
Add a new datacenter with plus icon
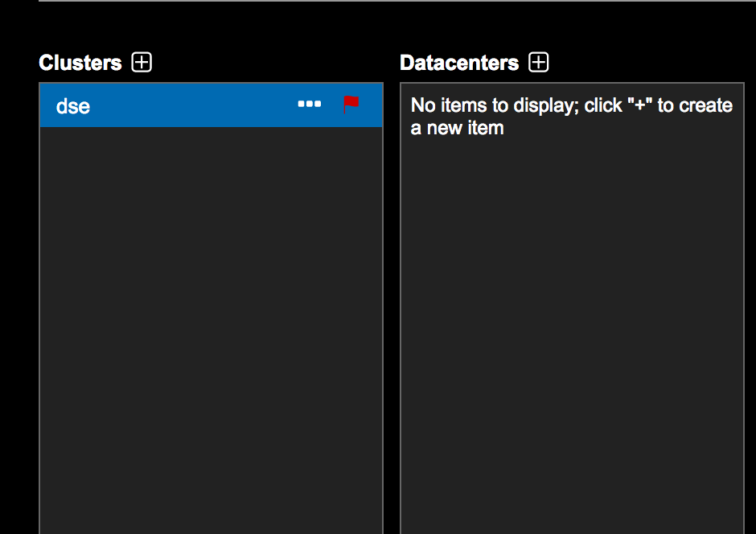539,62
